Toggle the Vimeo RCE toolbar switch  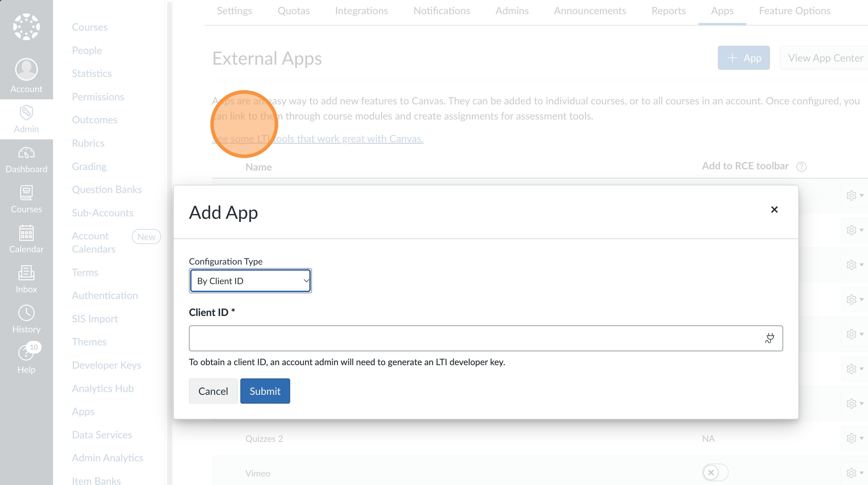click(715, 472)
